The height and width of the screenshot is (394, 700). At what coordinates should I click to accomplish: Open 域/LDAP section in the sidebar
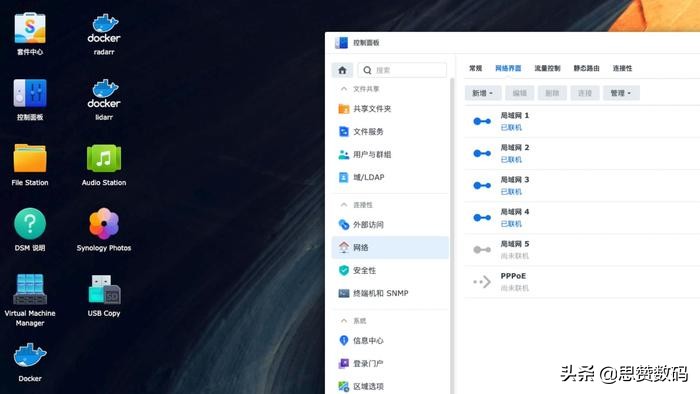390,177
